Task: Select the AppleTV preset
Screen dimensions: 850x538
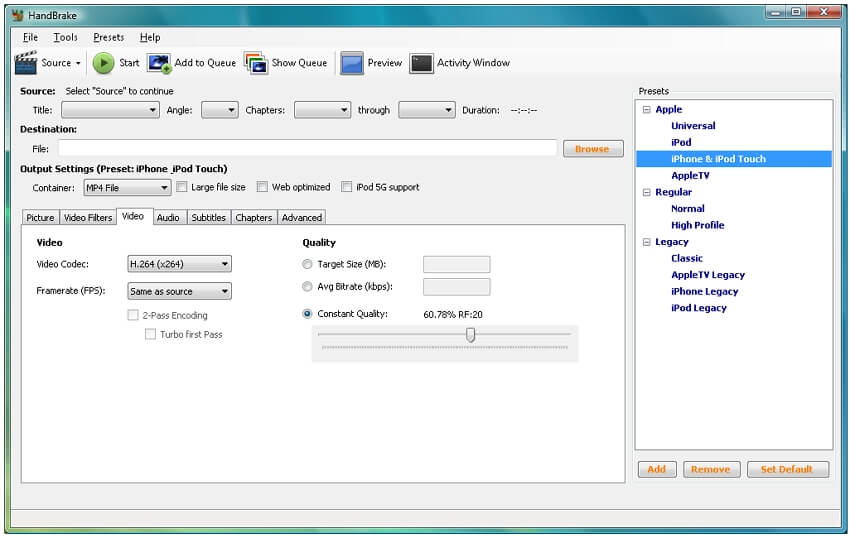Action: (690, 176)
